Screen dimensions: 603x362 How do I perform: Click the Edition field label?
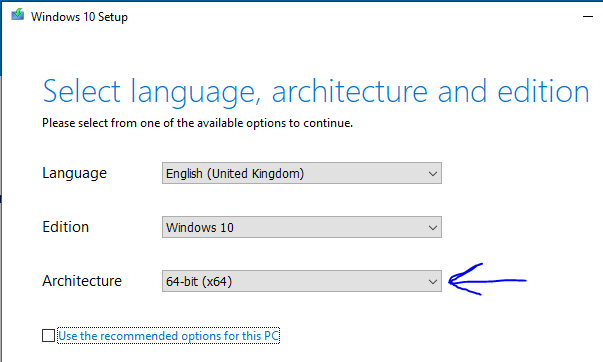65,227
